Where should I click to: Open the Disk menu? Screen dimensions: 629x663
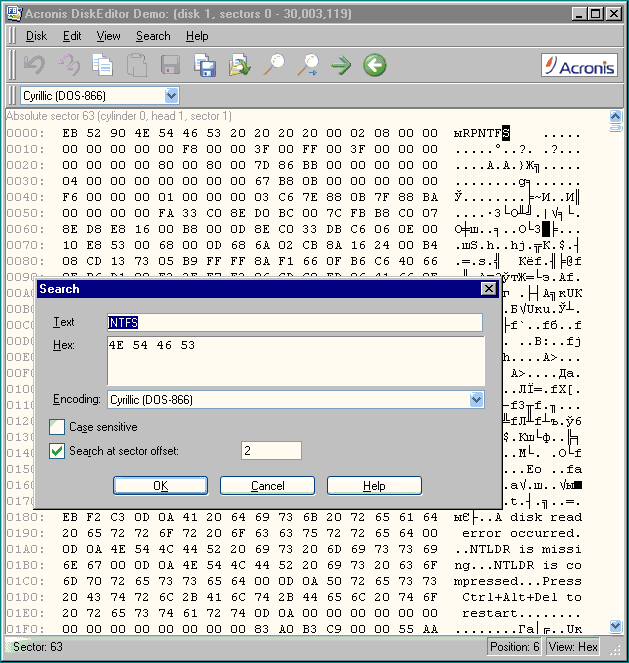coord(36,36)
